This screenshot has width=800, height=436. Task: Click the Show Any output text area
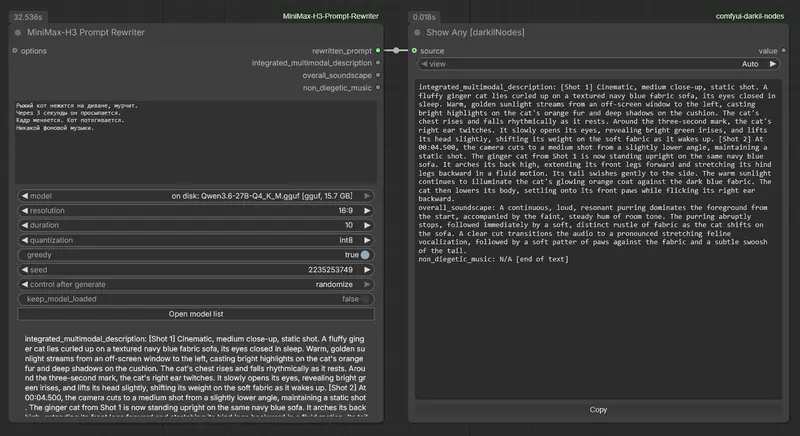tap(598, 239)
